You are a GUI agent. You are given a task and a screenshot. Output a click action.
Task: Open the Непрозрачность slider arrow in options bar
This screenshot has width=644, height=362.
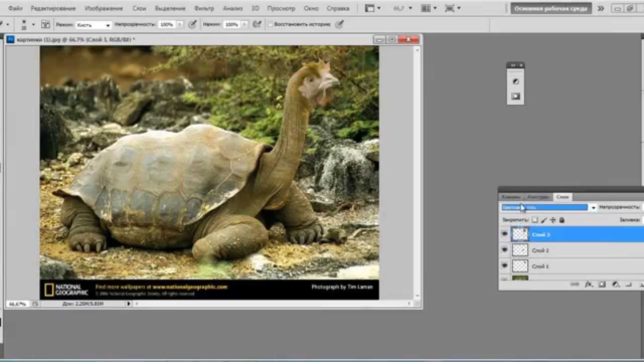pos(180,24)
